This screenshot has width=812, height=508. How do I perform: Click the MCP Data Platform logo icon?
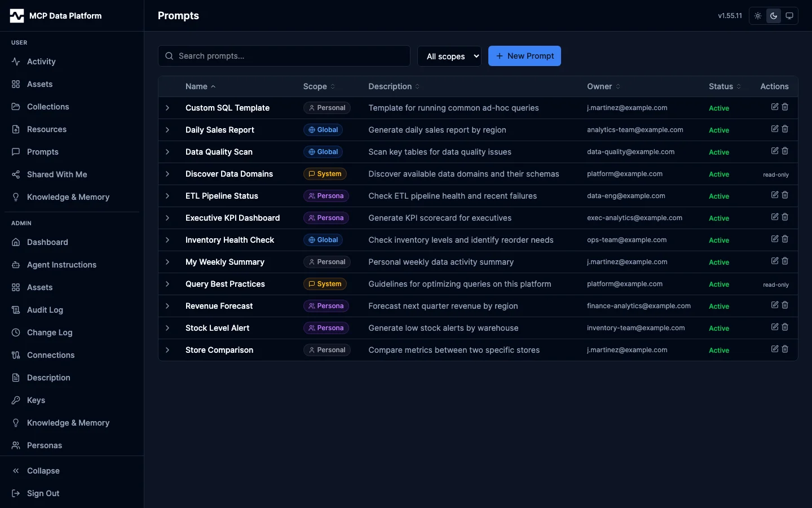(x=17, y=16)
